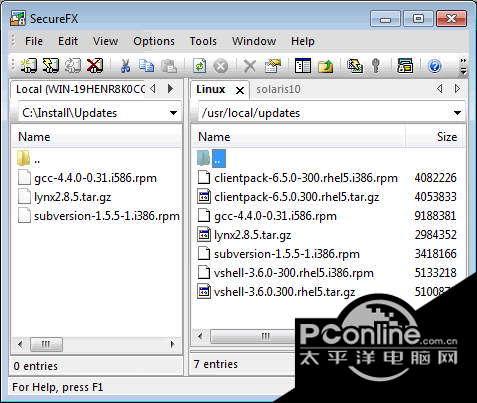Viewport: 477px width, 403px height.
Task: Select local parent folder '..' entry
Action: (x=29, y=159)
